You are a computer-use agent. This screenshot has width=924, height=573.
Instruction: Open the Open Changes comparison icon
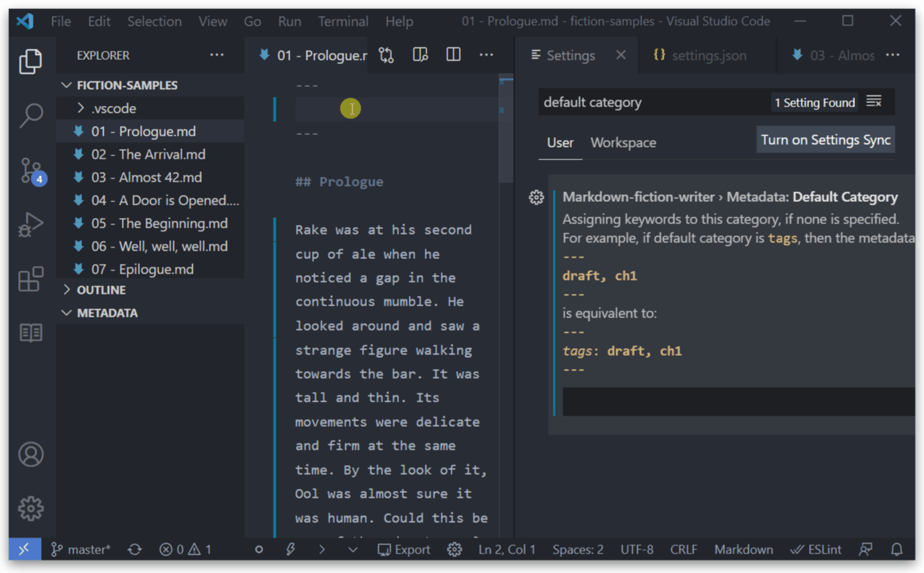click(386, 54)
